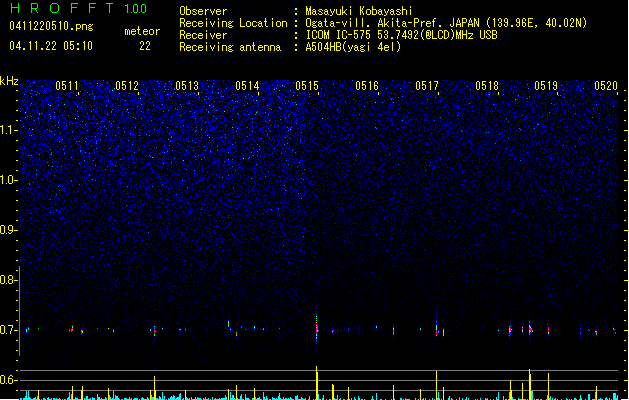Click the Ogata-vill. Akita-Pref. JAPAN location text
The width and height of the screenshot is (629, 400).
click(446, 23)
